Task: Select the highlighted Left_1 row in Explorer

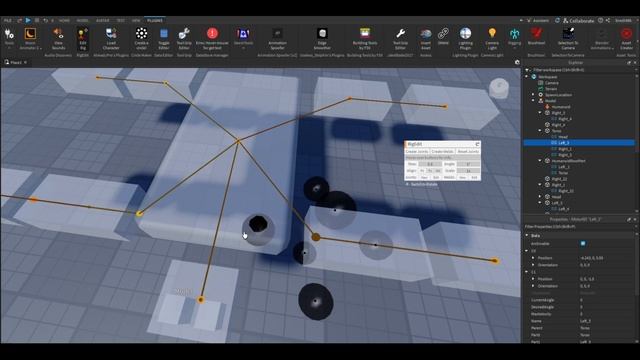Action: coord(579,143)
